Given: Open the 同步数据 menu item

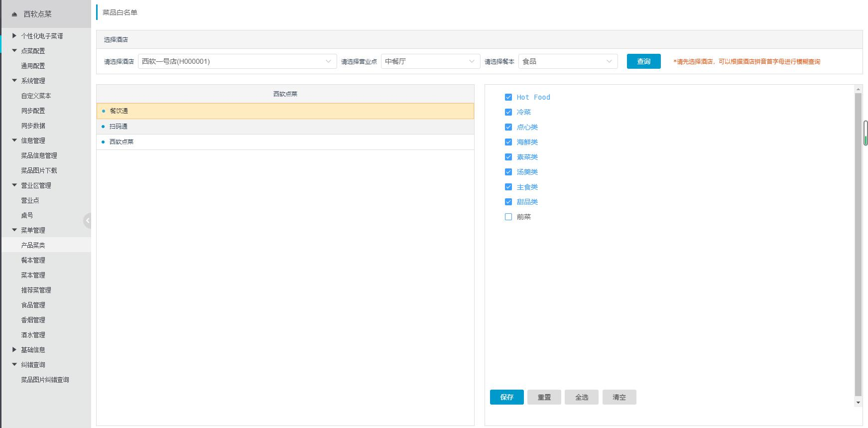Looking at the screenshot, I should 33,126.
